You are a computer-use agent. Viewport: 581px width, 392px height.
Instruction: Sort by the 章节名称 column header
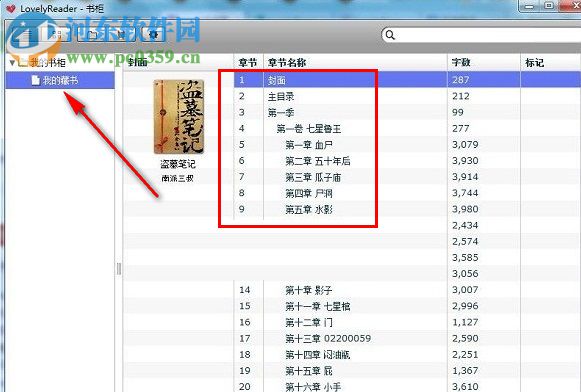tap(287, 63)
